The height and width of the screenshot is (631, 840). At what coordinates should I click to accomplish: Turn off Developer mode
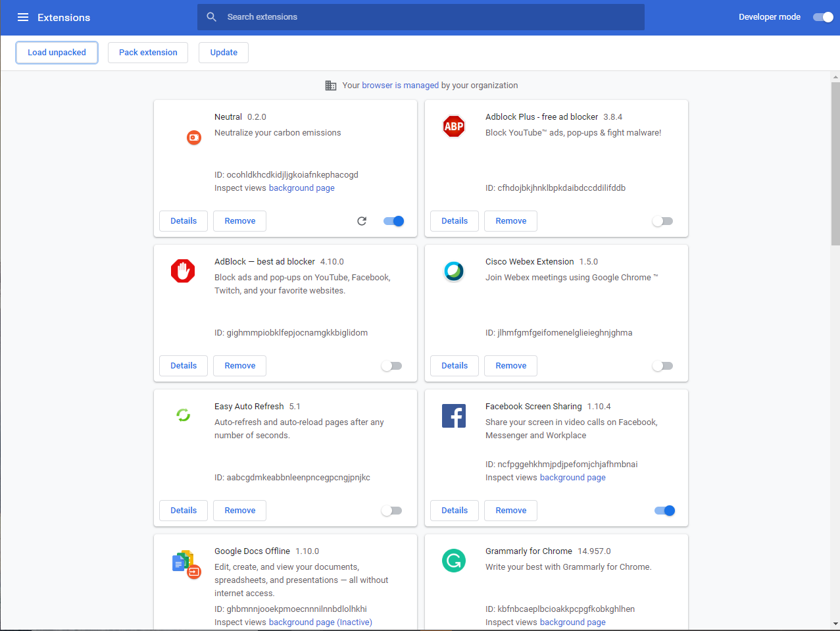pos(823,17)
